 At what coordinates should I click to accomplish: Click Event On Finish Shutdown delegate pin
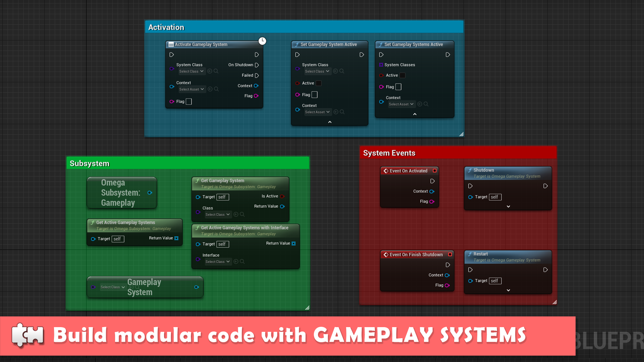(x=450, y=254)
